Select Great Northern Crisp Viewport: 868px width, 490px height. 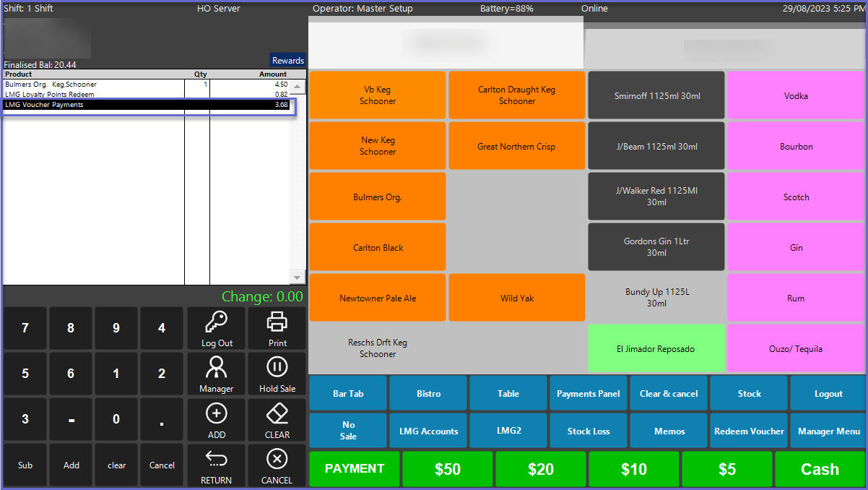[x=517, y=146]
